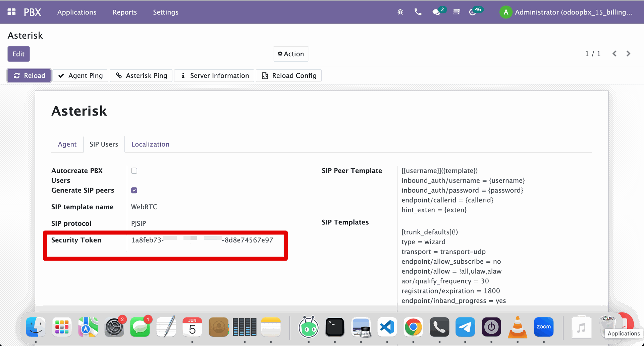Go to previous record arrow
This screenshot has width=644, height=346.
pos(614,54)
